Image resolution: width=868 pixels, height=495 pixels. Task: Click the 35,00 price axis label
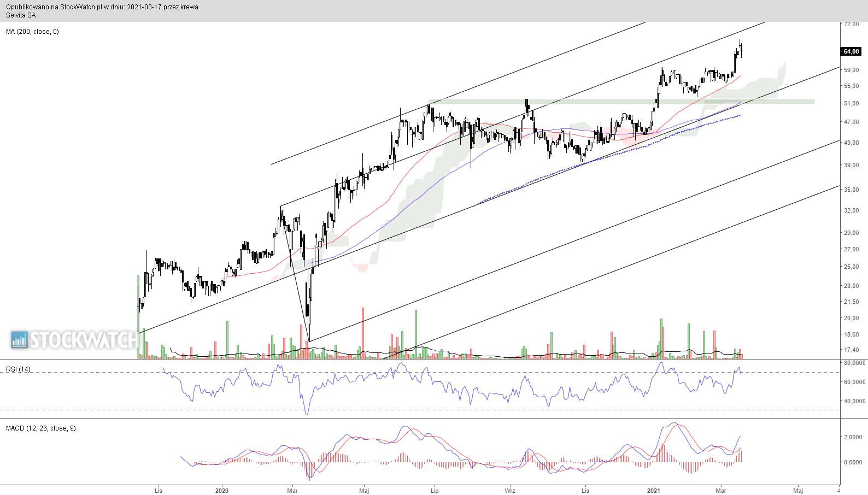click(x=851, y=190)
